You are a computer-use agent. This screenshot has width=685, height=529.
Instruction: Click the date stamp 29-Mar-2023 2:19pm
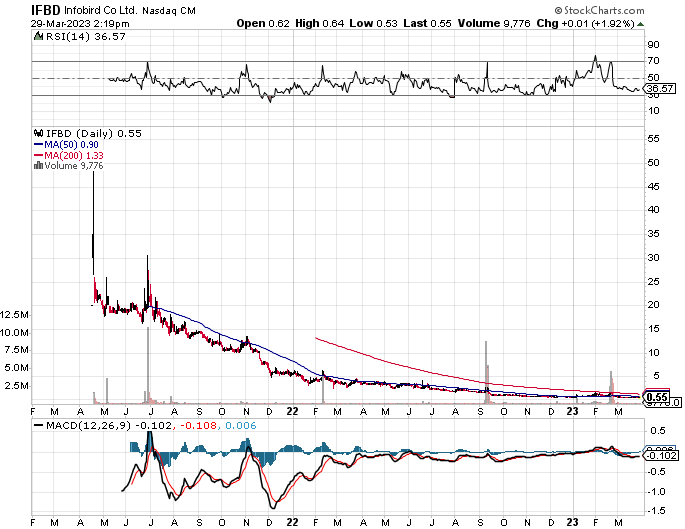point(80,24)
